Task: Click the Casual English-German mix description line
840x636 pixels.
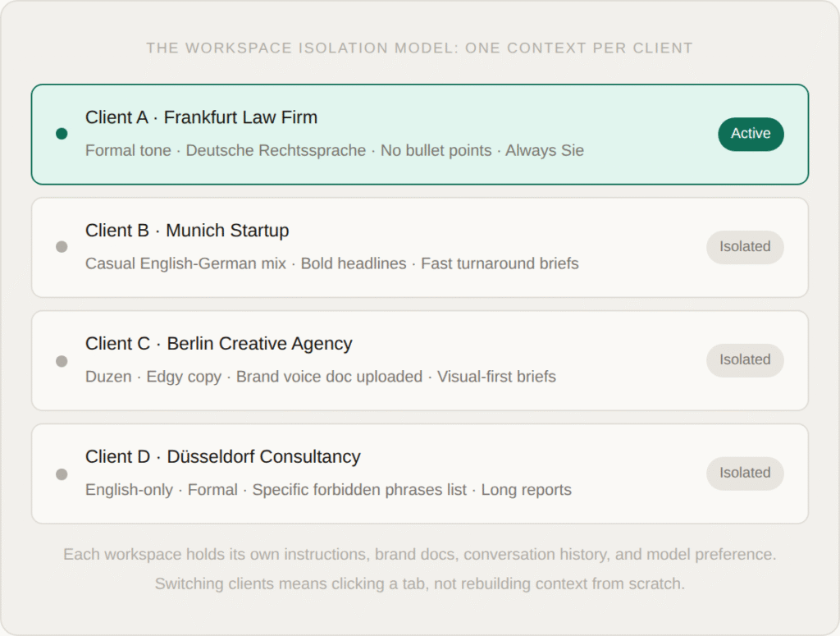Action: [331, 264]
